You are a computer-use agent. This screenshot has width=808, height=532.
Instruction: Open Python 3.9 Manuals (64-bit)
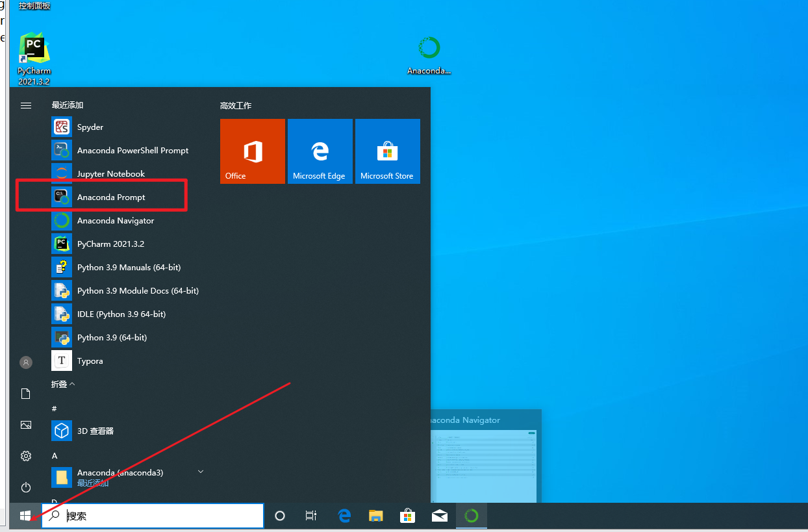[x=127, y=268]
